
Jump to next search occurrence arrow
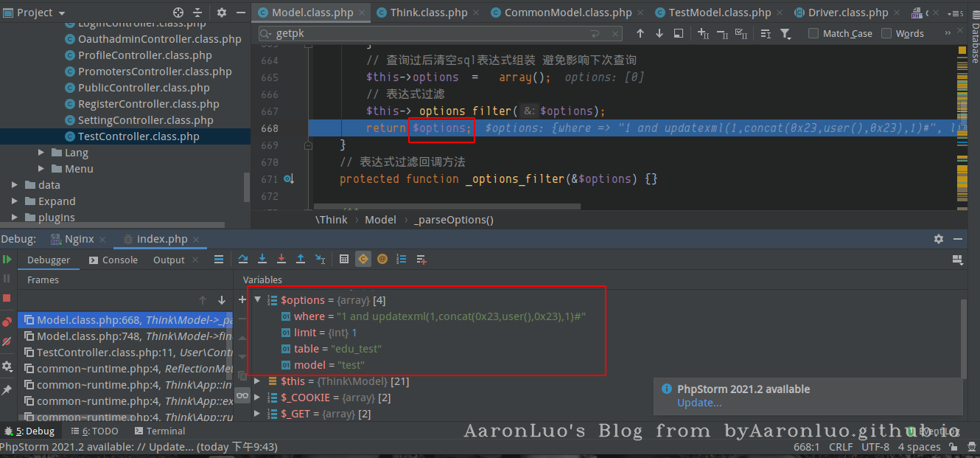tap(659, 33)
